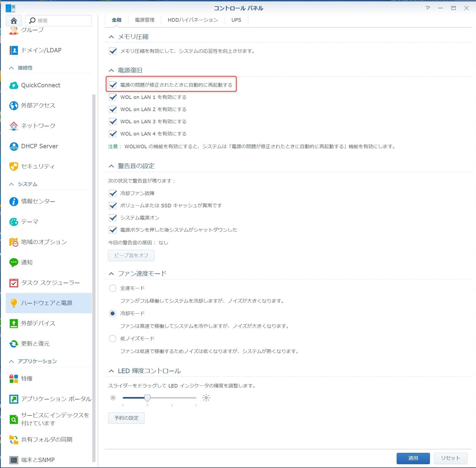Open DHCP Server icon
The height and width of the screenshot is (468, 476).
tap(14, 146)
